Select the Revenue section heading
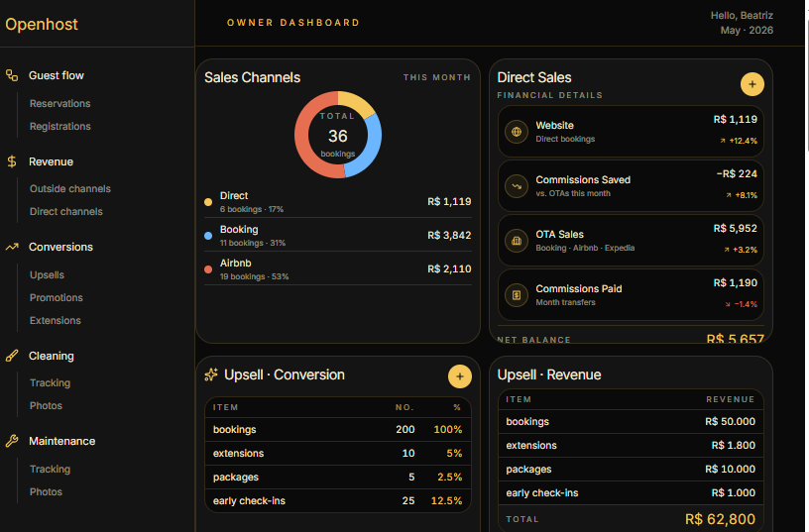 pos(52,161)
